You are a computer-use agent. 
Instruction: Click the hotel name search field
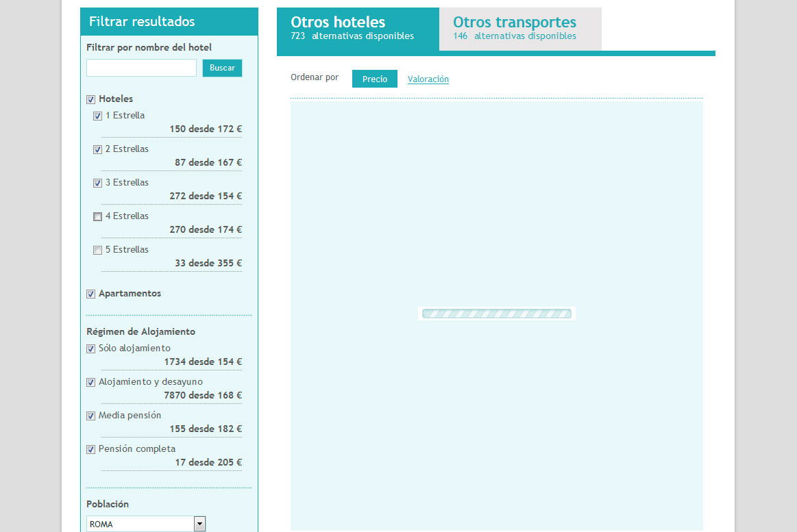140,68
